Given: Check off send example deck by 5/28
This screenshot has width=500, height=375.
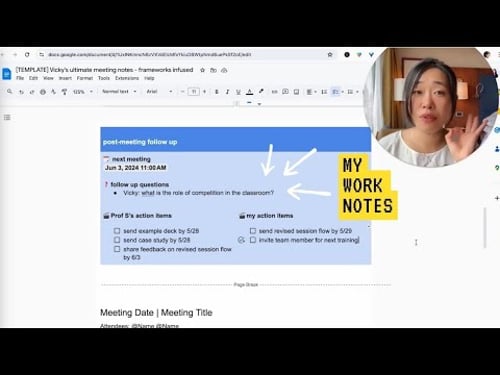Looking at the screenshot, I should tap(117, 231).
